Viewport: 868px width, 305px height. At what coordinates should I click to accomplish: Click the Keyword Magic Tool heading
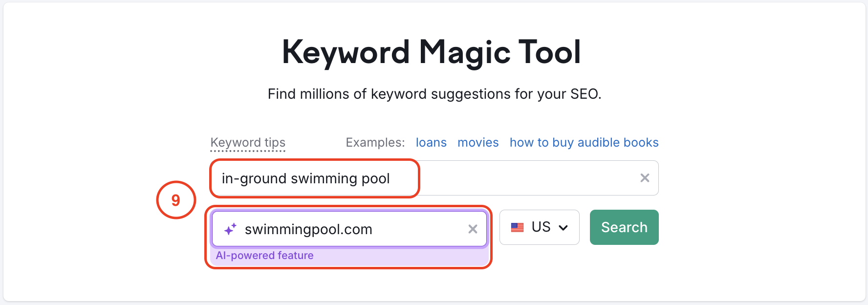click(432, 52)
